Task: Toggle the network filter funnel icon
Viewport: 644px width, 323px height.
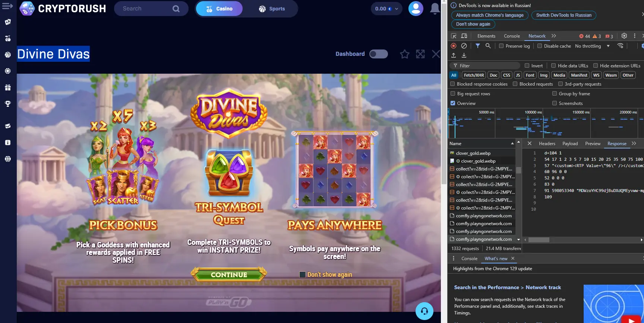Action: pyautogui.click(x=477, y=46)
